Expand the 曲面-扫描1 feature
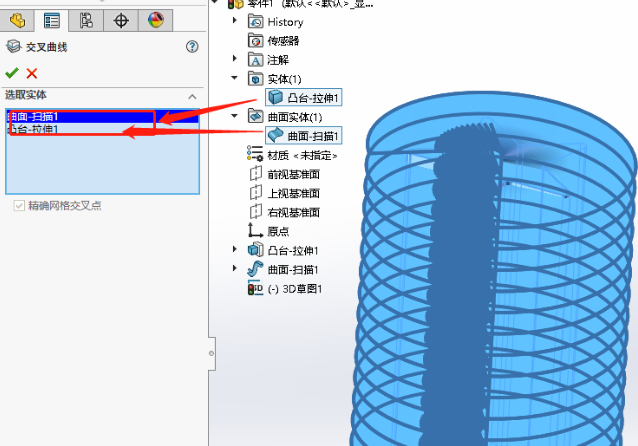638x446 pixels. pyautogui.click(x=234, y=268)
